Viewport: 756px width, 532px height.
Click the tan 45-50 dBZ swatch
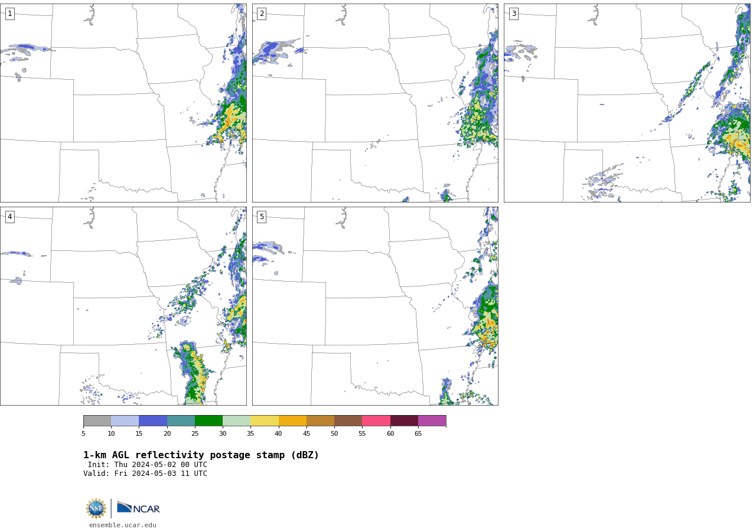(320, 420)
